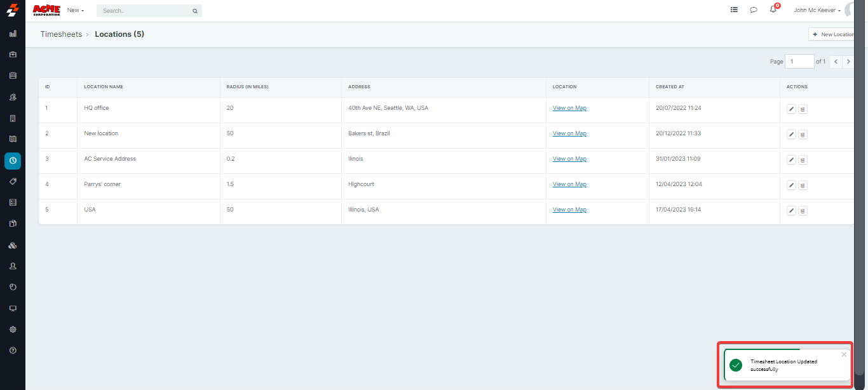Edit the HQ office location
Viewport: 868px width, 390px height.
tap(791, 109)
